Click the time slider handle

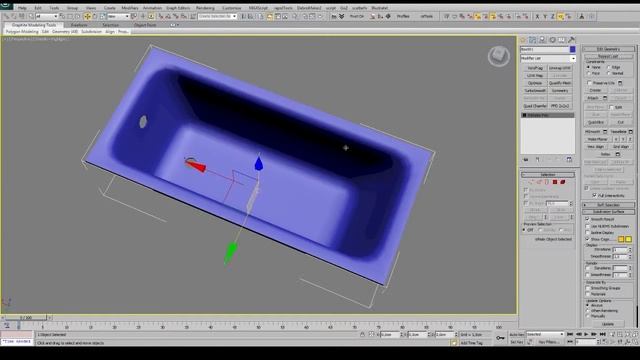point(26,318)
